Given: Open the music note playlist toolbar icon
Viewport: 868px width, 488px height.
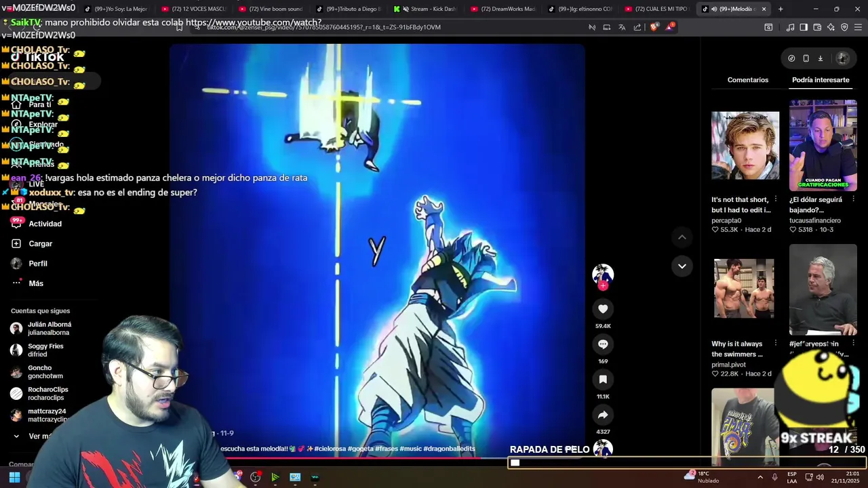Looking at the screenshot, I should pyautogui.click(x=790, y=27).
